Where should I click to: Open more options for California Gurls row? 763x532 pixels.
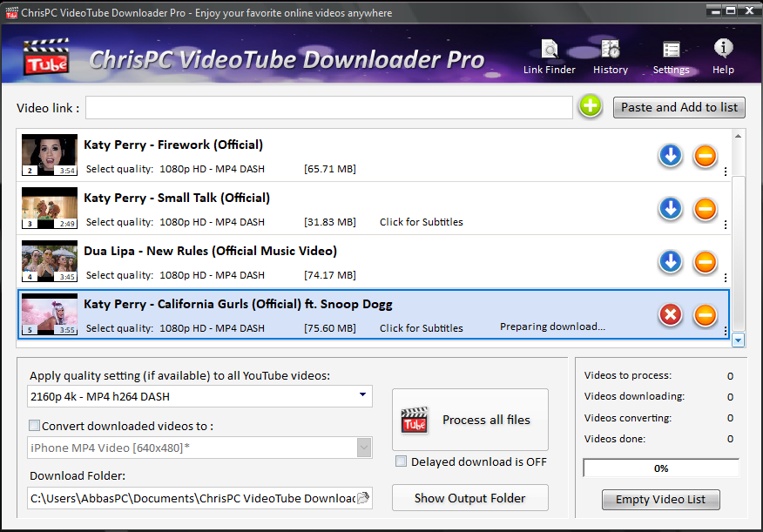click(x=726, y=331)
